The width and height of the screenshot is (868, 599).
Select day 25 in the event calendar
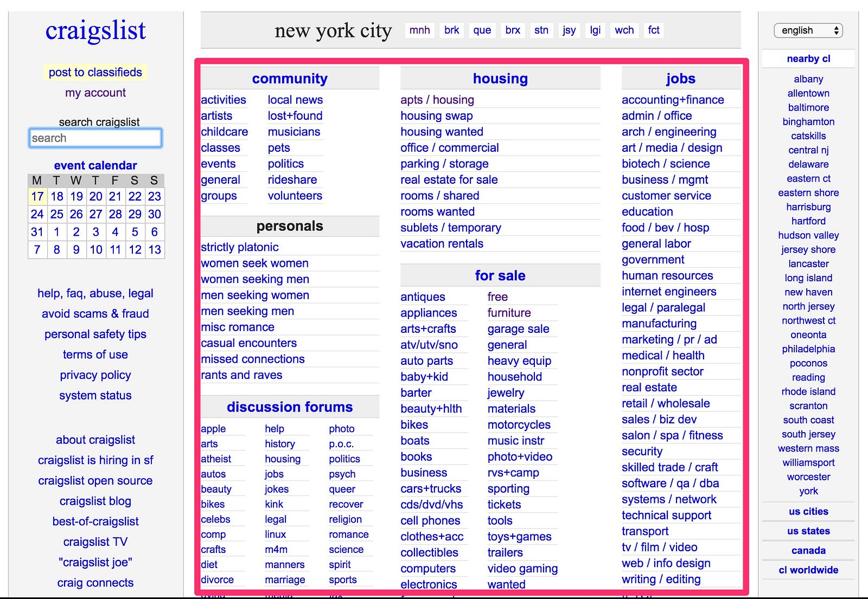57,214
